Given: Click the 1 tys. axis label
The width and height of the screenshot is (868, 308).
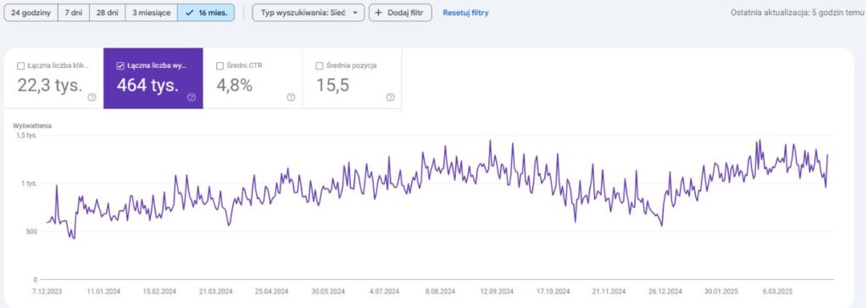Looking at the screenshot, I should pos(30,183).
